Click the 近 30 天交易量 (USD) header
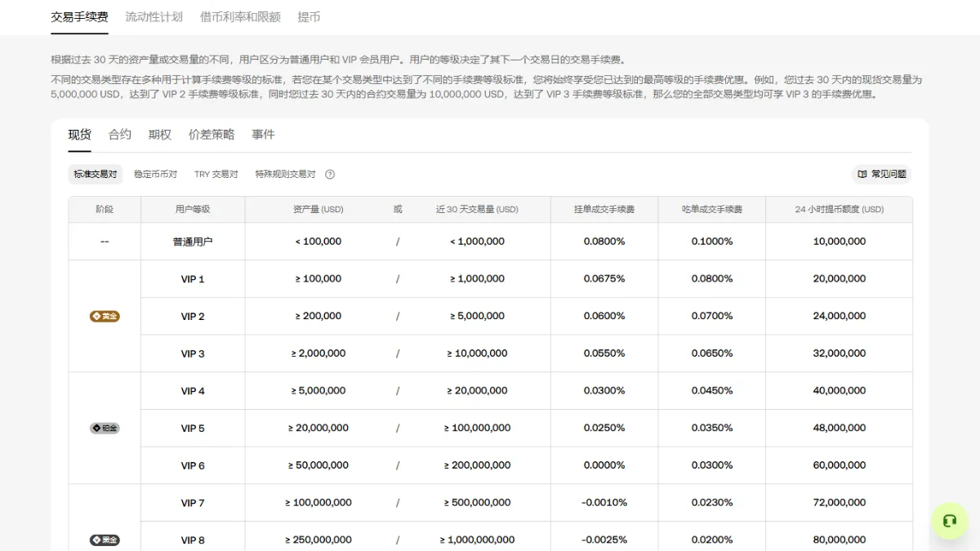 click(477, 210)
